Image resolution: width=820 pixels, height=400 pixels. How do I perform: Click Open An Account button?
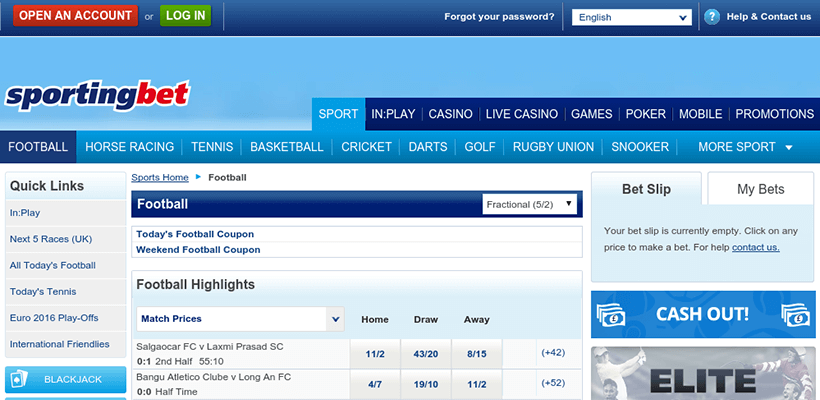coord(75,16)
